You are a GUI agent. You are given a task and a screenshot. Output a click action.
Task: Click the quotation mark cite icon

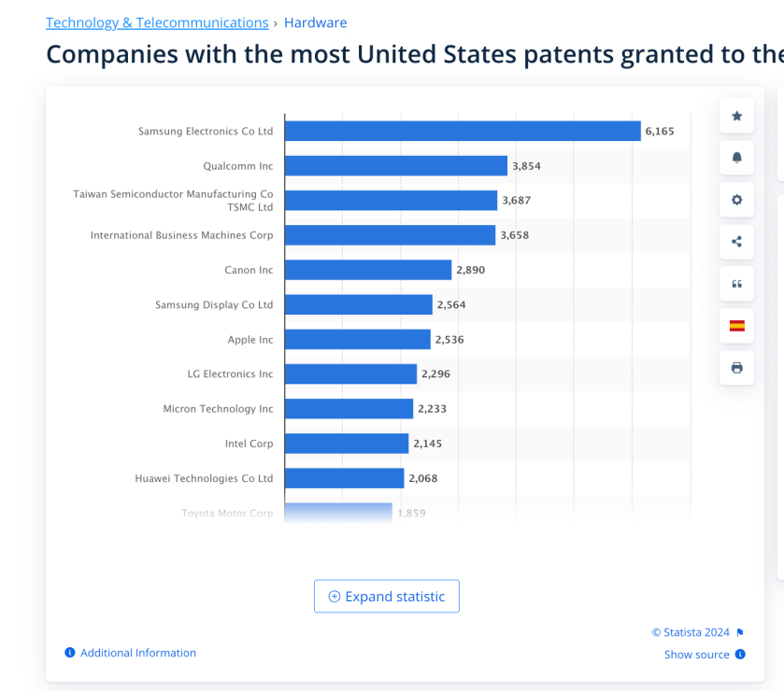(x=736, y=284)
